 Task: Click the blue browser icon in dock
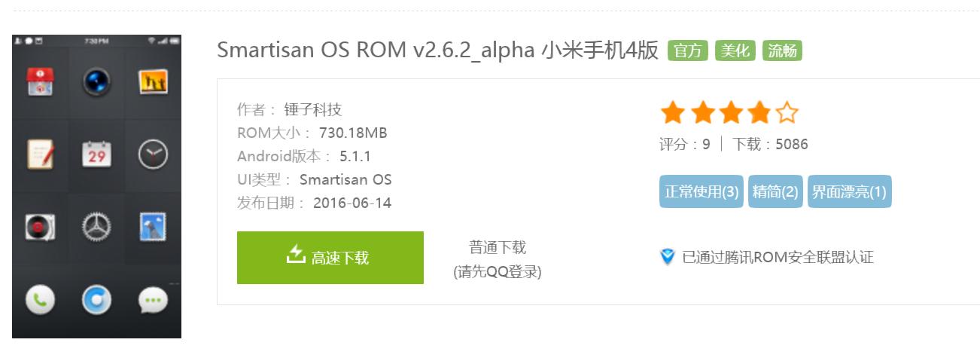(97, 300)
